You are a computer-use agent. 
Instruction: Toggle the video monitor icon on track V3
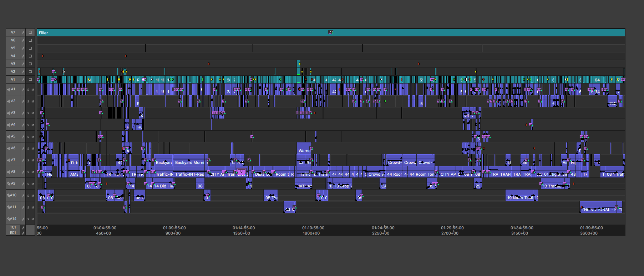tap(30, 64)
